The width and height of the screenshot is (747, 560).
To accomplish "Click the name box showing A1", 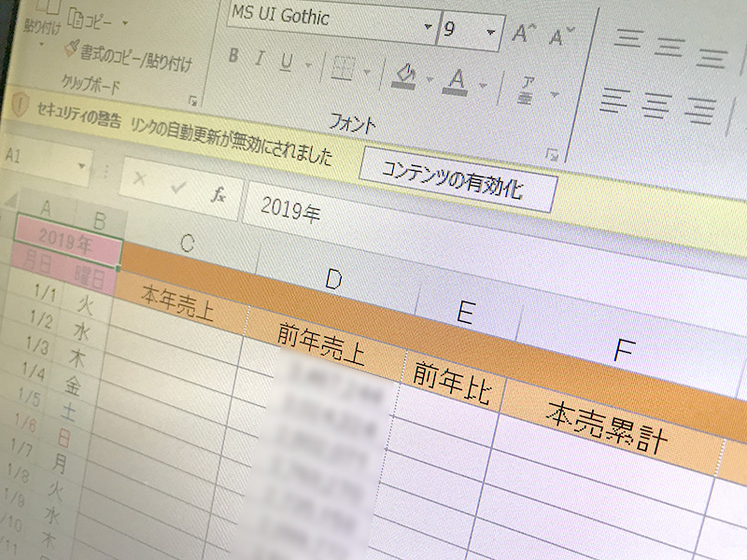I will tap(46, 161).
